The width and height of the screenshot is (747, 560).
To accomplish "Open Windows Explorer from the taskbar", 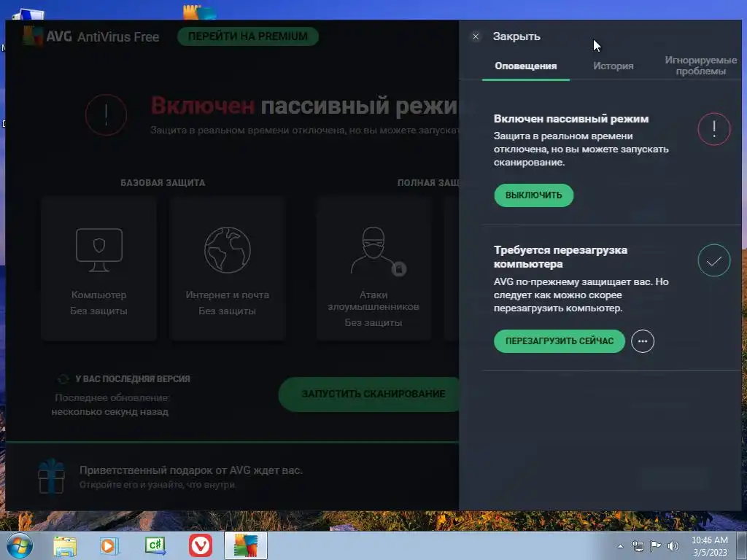I will pyautogui.click(x=65, y=546).
